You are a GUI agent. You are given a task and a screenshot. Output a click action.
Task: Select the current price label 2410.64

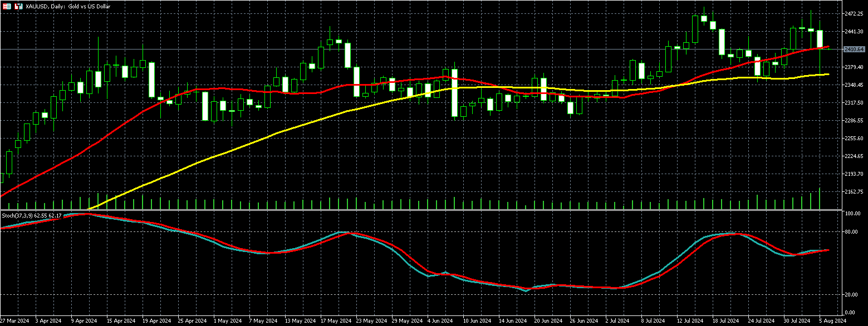(x=854, y=50)
